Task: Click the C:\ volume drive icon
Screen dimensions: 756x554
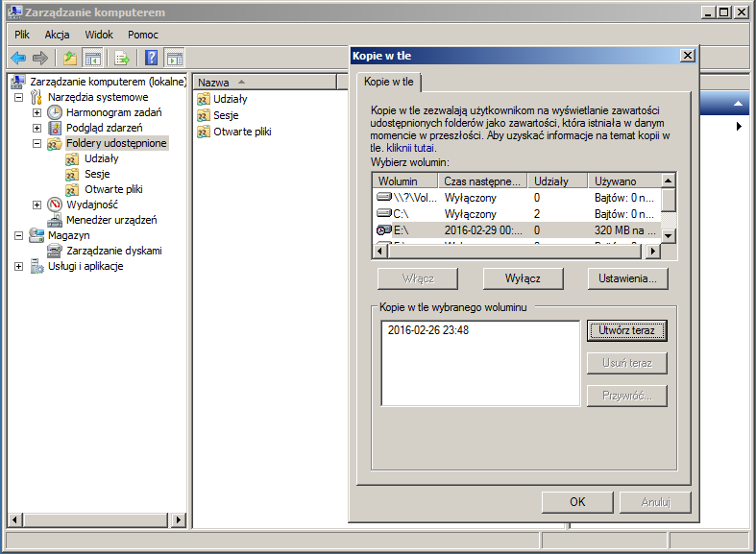Action: [x=384, y=213]
